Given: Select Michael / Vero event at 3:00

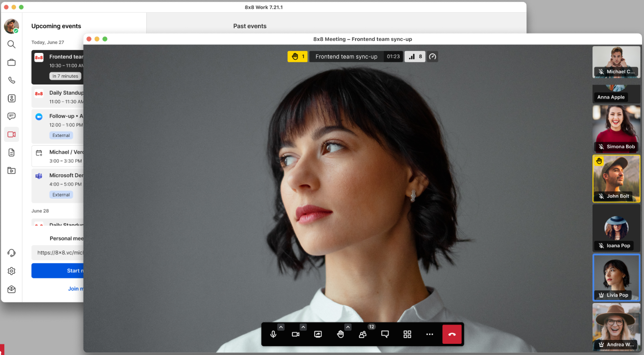Looking at the screenshot, I should point(58,156).
